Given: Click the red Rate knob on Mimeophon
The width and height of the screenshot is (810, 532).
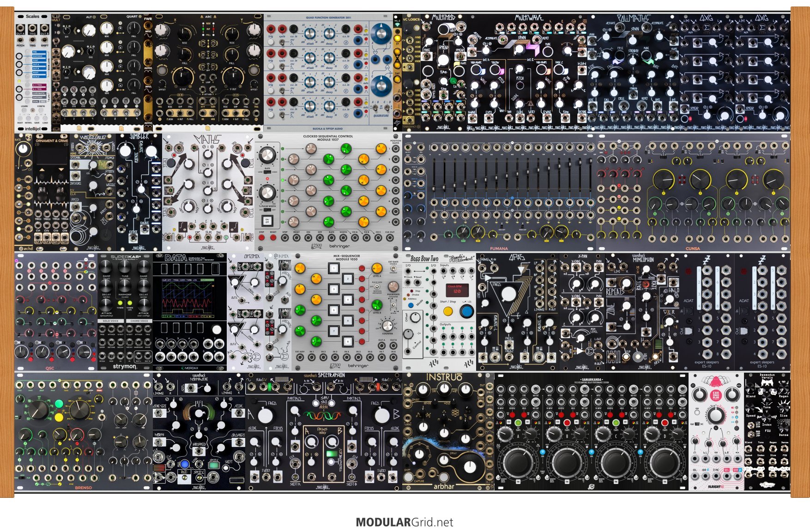Looking at the screenshot, I should pos(645,284).
